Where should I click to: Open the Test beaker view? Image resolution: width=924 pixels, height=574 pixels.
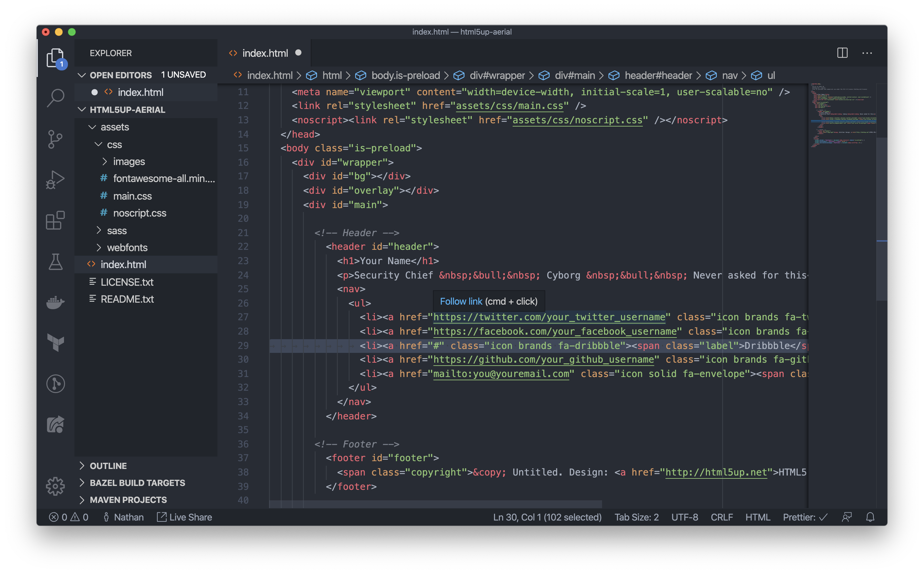click(x=56, y=262)
